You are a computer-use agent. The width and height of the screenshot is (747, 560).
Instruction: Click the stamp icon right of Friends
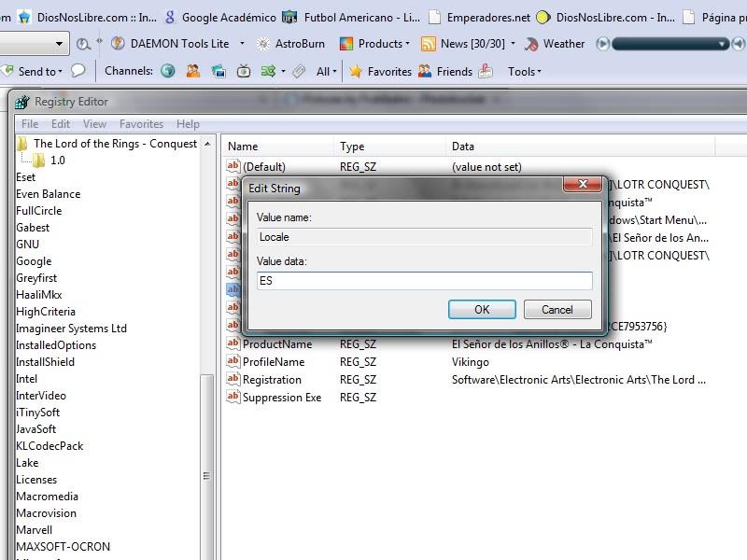tap(486, 71)
